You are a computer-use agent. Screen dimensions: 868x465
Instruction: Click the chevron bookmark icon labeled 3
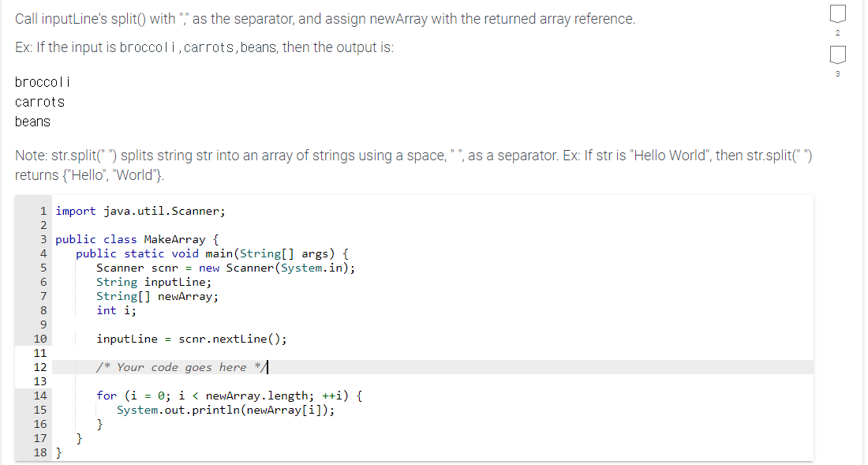837,55
